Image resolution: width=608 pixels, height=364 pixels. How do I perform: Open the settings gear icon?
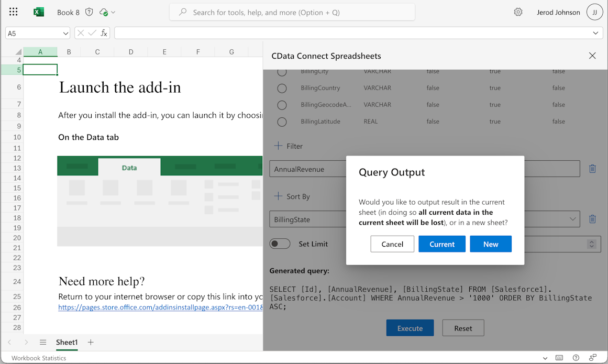tap(518, 12)
